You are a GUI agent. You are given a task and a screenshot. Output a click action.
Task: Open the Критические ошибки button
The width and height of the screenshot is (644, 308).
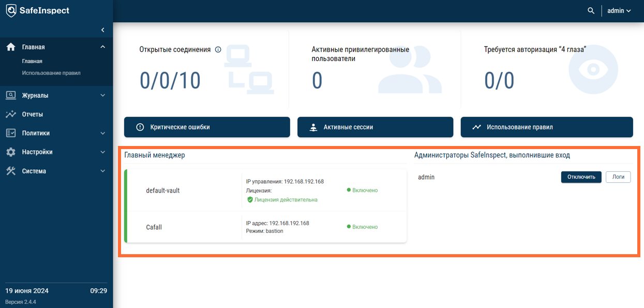[x=207, y=127]
